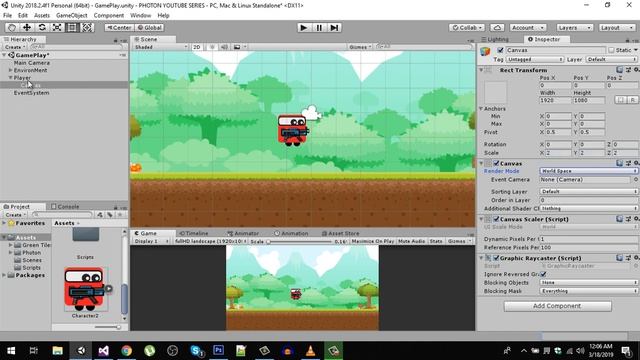
Task: Open the Cloud services icon
Action: tap(497, 27)
